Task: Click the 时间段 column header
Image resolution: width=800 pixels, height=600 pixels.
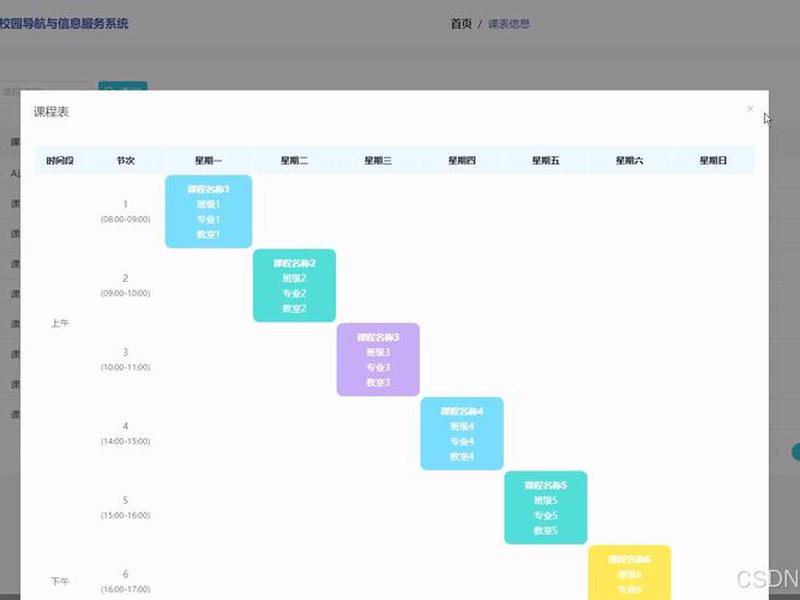Action: [x=60, y=160]
